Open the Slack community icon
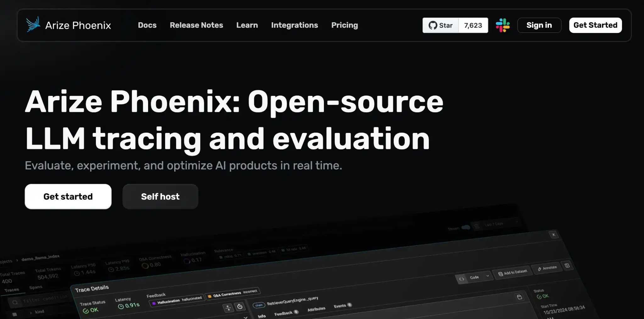The image size is (644, 319). 502,25
